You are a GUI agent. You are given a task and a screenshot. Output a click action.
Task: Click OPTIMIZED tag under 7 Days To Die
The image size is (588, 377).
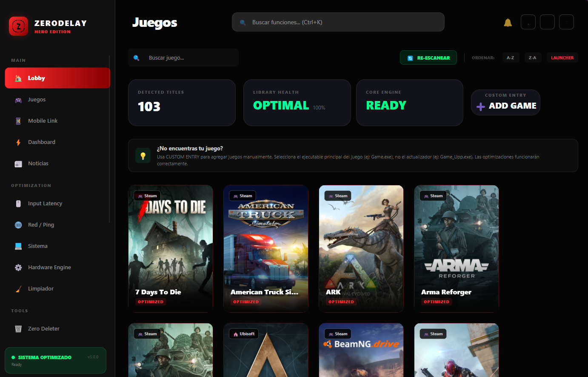pyautogui.click(x=151, y=302)
